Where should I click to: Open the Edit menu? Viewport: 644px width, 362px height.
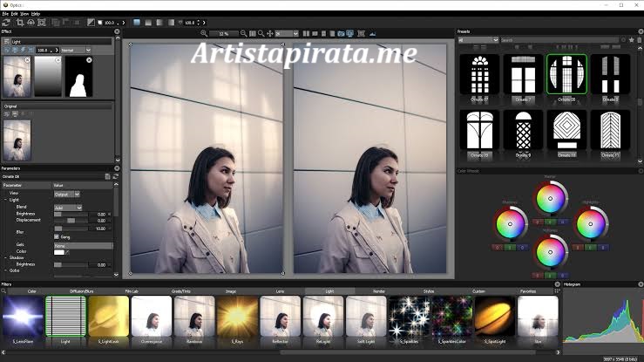click(14, 14)
